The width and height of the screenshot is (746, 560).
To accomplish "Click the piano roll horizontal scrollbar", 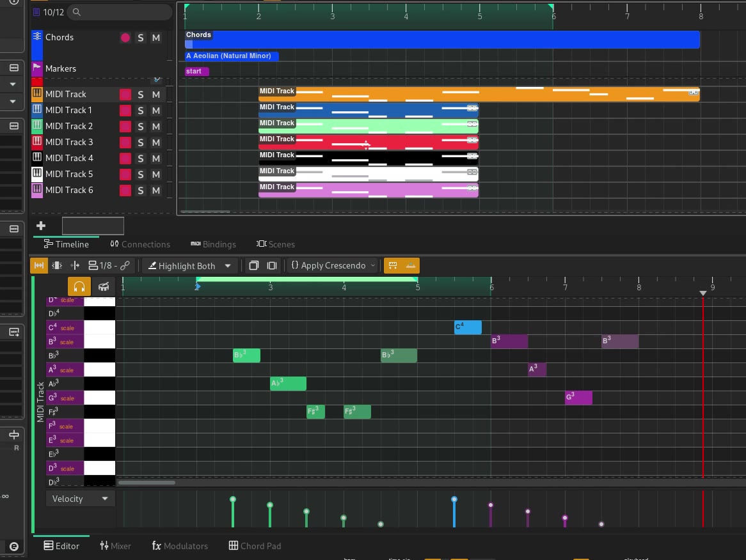I will click(x=147, y=483).
